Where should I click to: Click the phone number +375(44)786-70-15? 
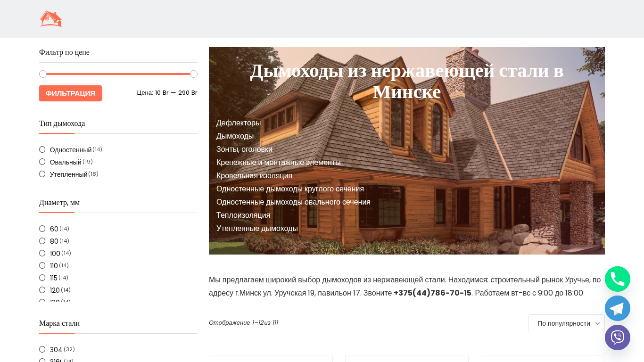pyautogui.click(x=432, y=293)
